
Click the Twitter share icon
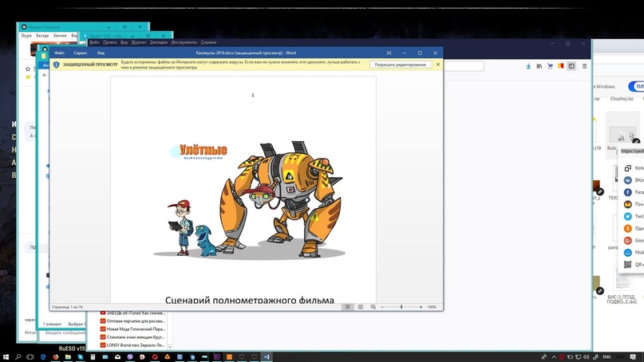coord(629,216)
